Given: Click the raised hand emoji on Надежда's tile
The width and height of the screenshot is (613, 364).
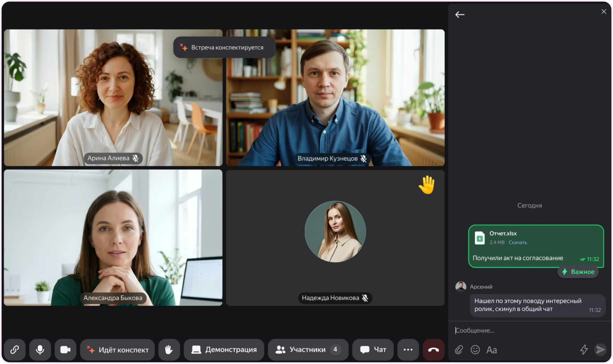Looking at the screenshot, I should (x=427, y=185).
